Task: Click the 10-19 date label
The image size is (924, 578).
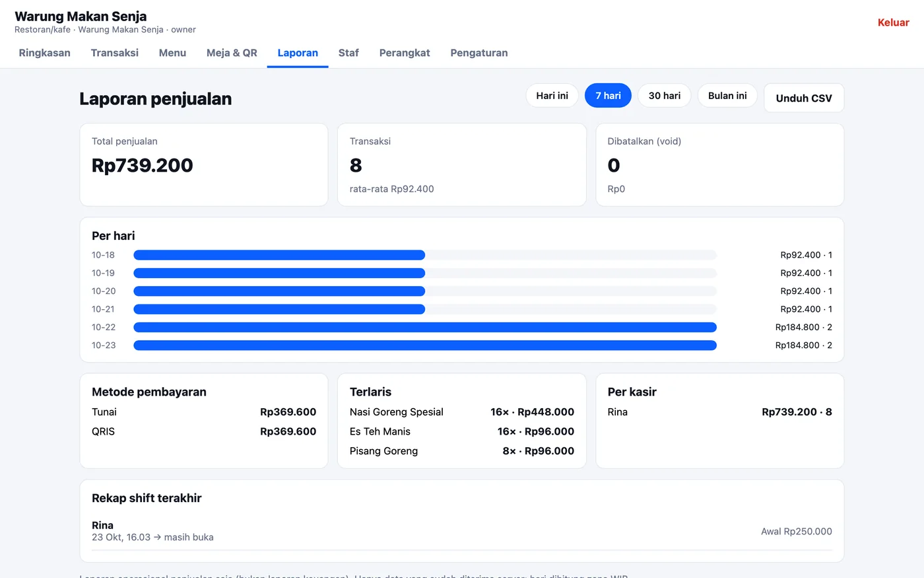Action: tap(103, 273)
